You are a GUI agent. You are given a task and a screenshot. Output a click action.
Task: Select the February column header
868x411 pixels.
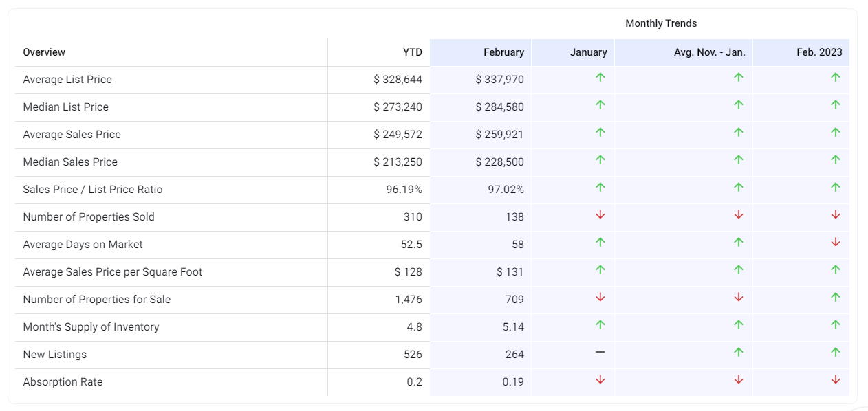pos(503,52)
